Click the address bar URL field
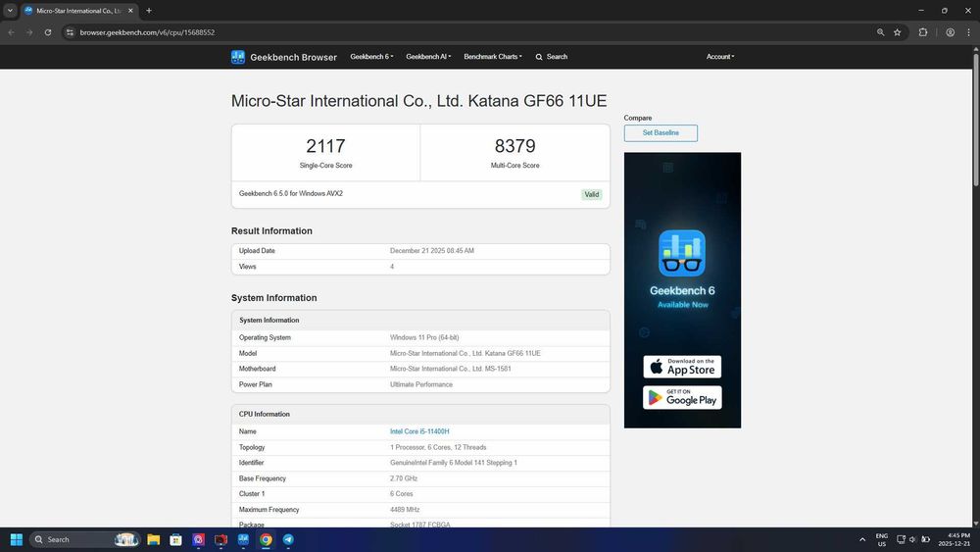This screenshot has height=552, width=980. tap(468, 32)
